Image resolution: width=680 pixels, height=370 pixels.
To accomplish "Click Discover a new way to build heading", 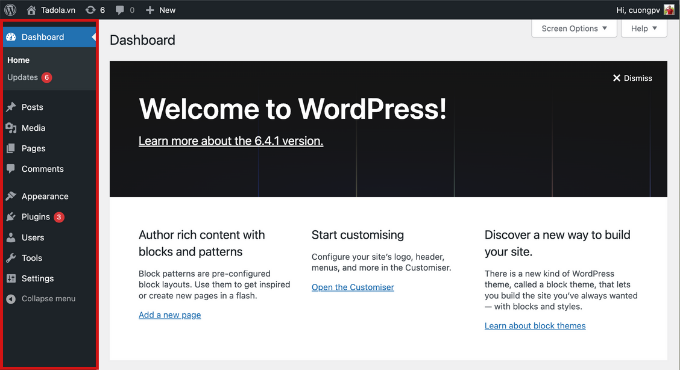I will tap(557, 243).
